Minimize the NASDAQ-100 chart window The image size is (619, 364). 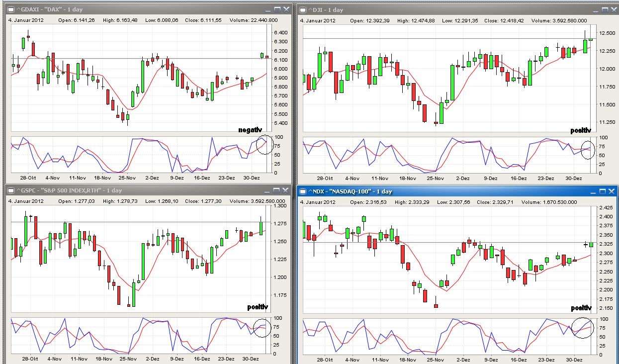tap(592, 191)
